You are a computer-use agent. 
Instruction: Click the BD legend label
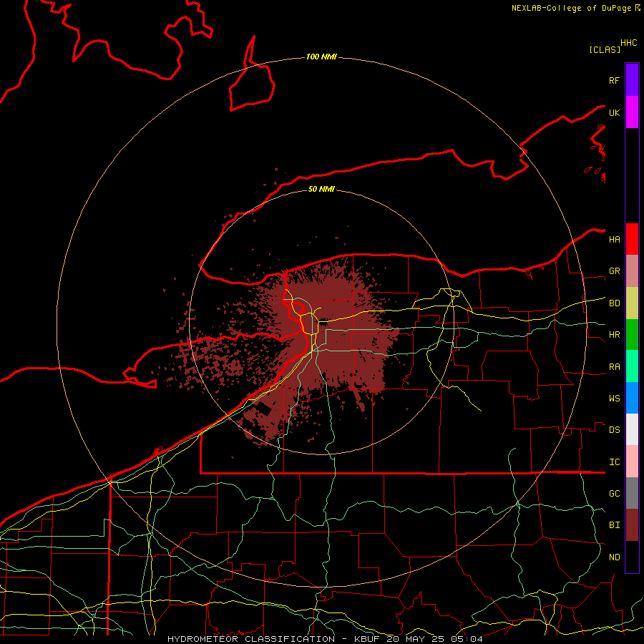tap(615, 303)
